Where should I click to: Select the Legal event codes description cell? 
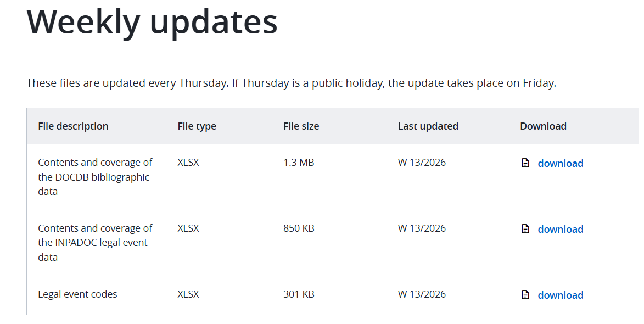[x=77, y=294]
